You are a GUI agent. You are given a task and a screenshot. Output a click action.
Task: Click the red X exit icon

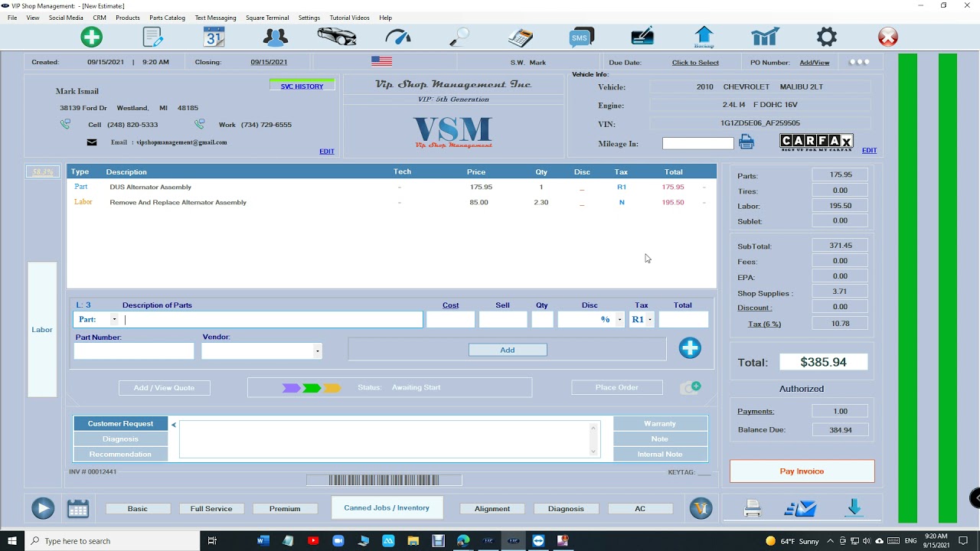[888, 37]
